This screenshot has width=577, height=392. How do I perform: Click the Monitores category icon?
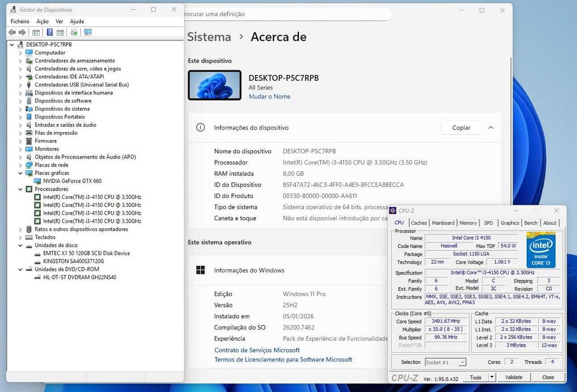point(29,149)
